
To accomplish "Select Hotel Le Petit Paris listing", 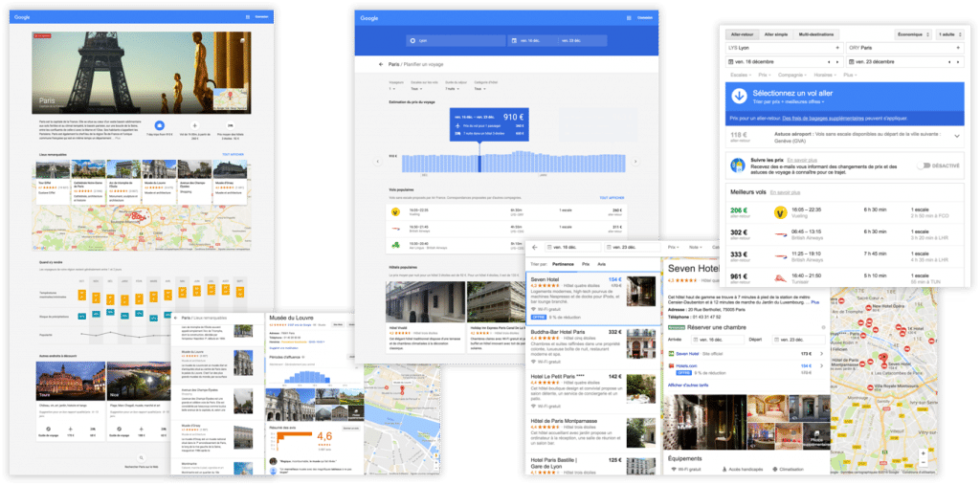I will pos(592,390).
